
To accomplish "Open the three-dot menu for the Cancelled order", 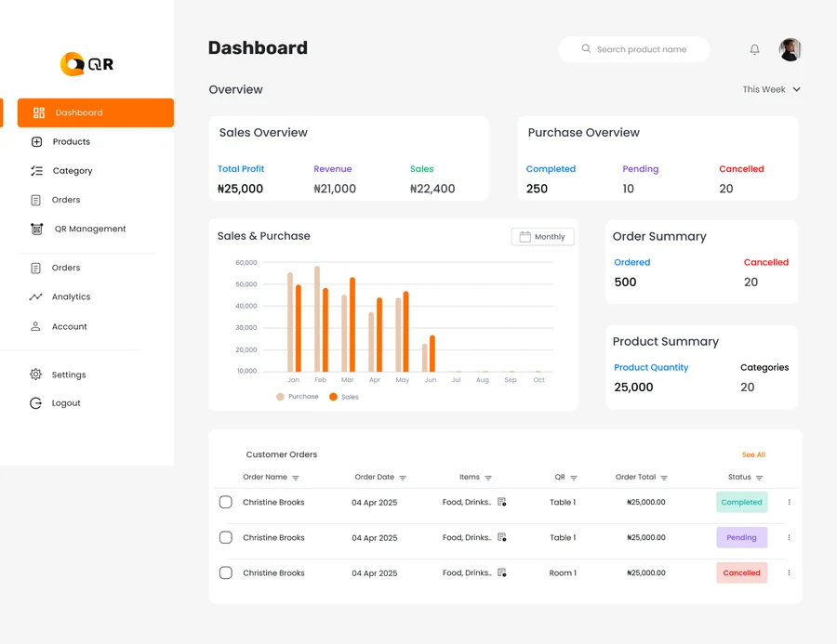I will pyautogui.click(x=789, y=572).
